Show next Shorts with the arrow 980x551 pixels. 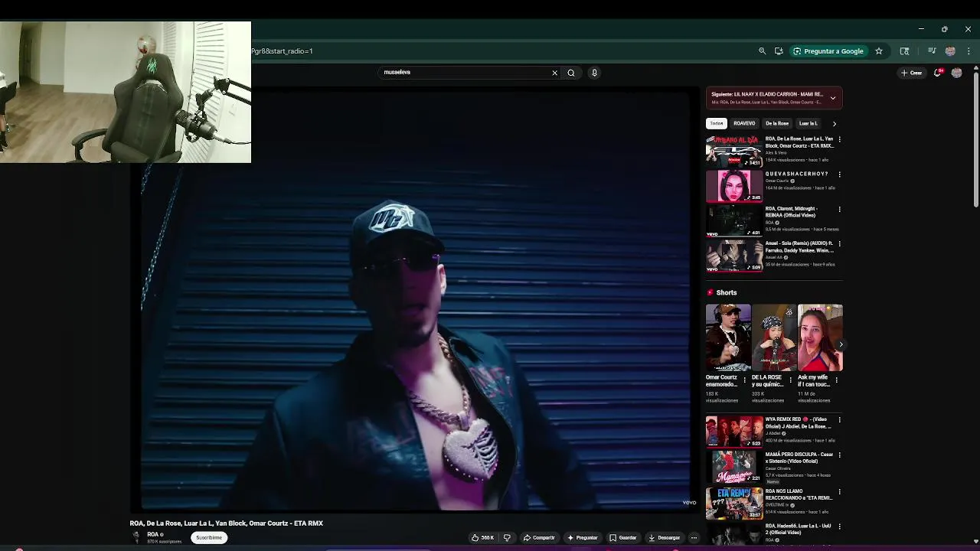tap(840, 344)
